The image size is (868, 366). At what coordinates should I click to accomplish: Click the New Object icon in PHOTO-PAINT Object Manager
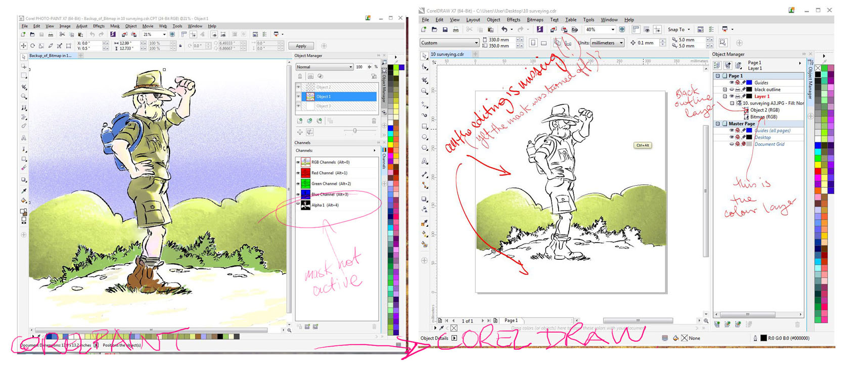point(300,121)
